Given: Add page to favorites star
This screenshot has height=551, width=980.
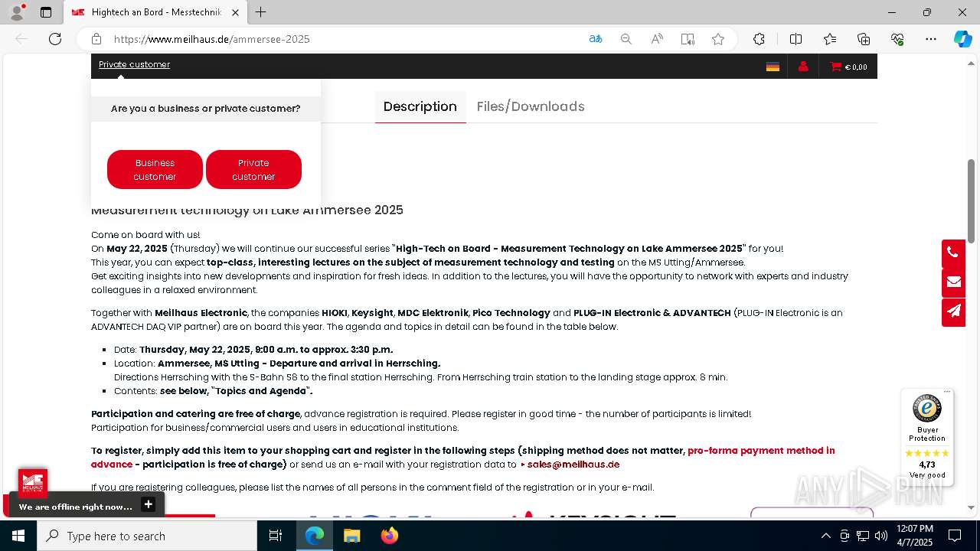Looking at the screenshot, I should (718, 39).
